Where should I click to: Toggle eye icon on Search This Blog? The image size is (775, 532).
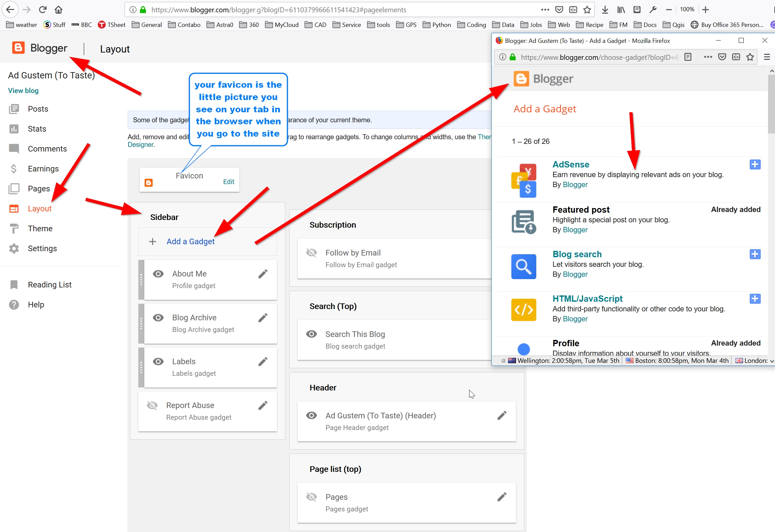point(312,334)
